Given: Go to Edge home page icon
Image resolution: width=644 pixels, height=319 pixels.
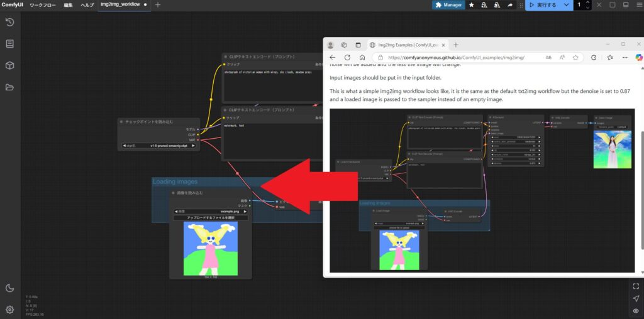Looking at the screenshot, I should click(362, 58).
